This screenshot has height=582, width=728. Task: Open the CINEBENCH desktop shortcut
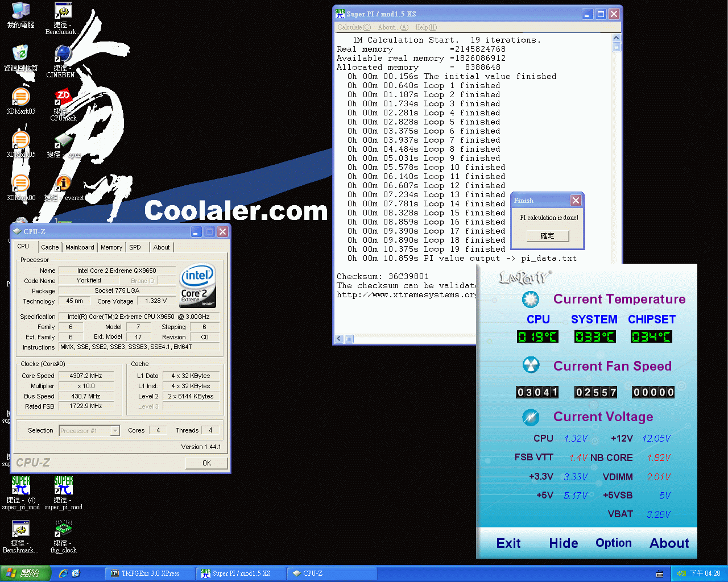pyautogui.click(x=63, y=61)
